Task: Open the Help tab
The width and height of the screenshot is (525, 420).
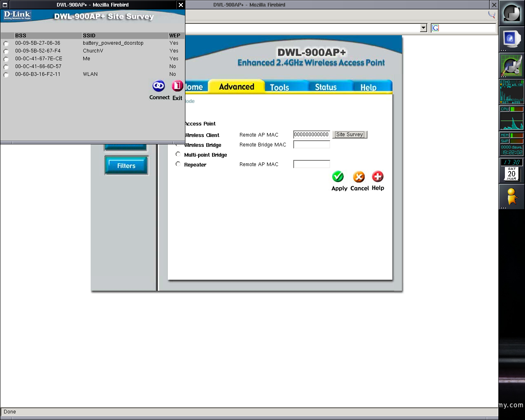Action: (368, 87)
